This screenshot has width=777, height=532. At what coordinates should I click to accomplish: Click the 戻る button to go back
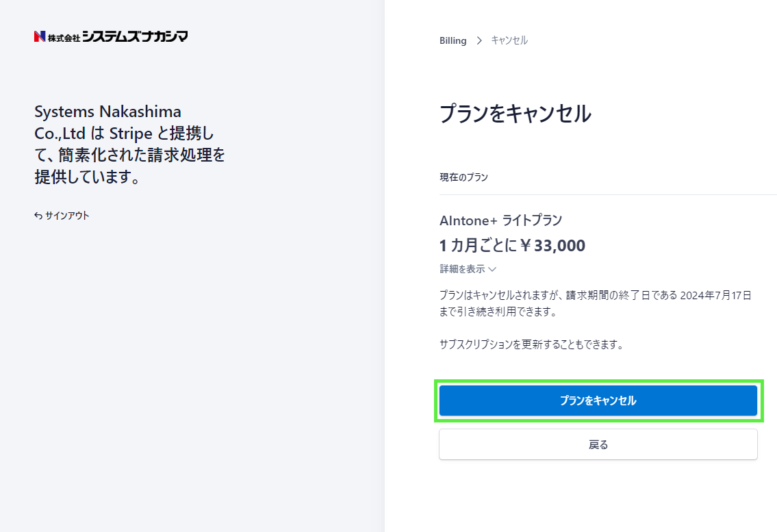coord(598,444)
